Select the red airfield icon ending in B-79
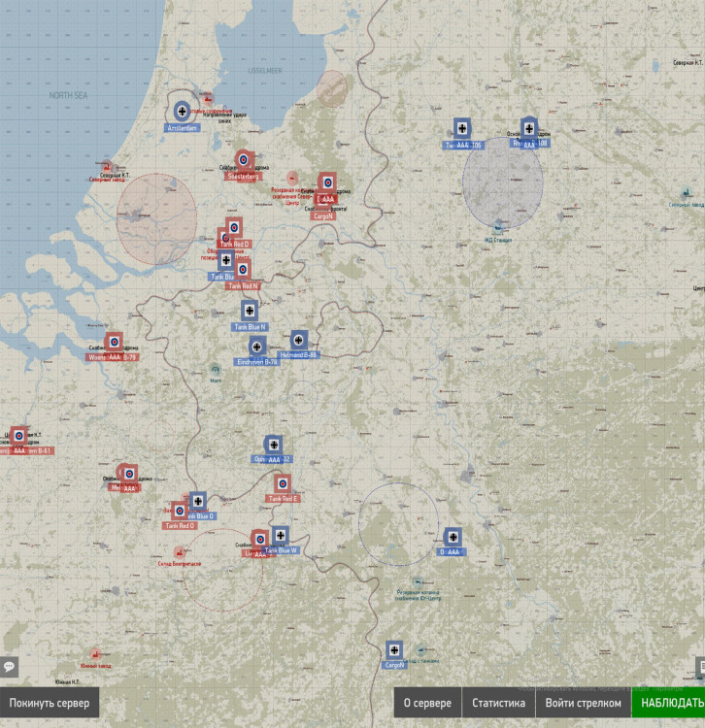Image resolution: width=705 pixels, height=728 pixels. point(114,343)
